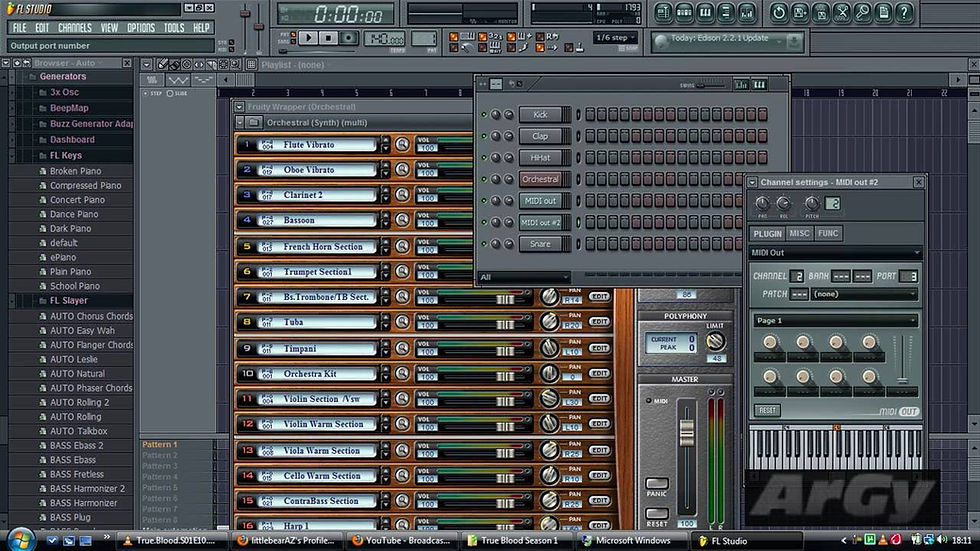Toggle the HiHat channel mute LED
The height and width of the screenshot is (551, 980).
coord(484,157)
